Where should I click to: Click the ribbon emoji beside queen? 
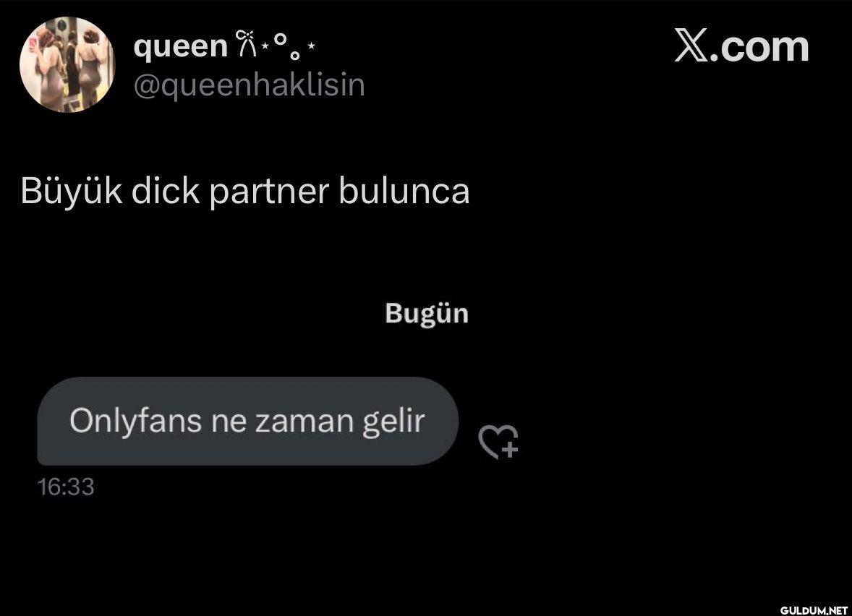pyautogui.click(x=246, y=43)
